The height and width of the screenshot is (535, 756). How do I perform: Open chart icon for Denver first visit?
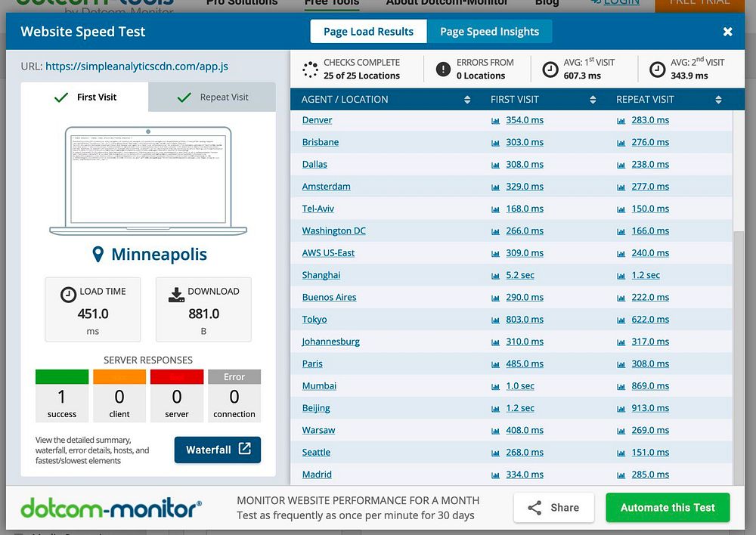pyautogui.click(x=495, y=121)
